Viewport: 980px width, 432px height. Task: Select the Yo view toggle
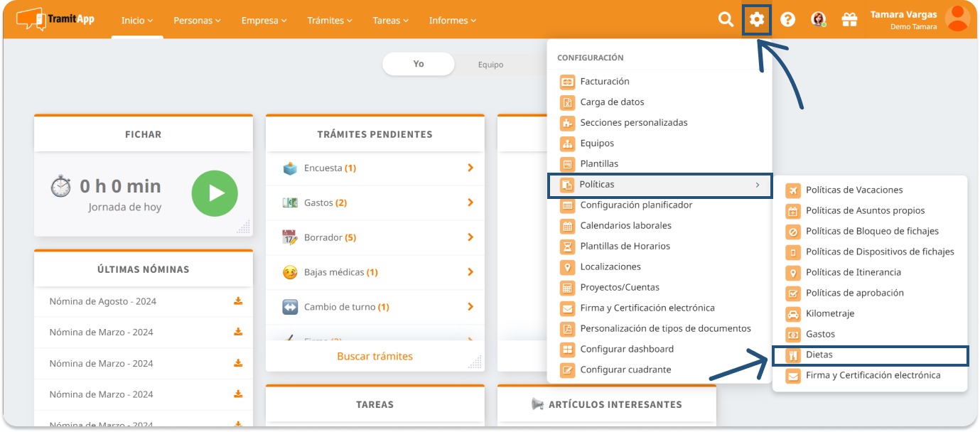(419, 64)
